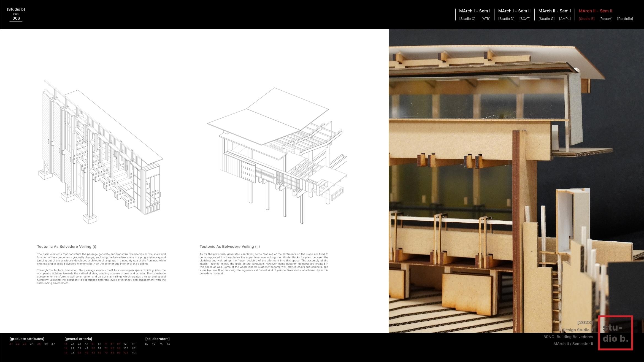Open the [ATR] link
644x362 pixels.
[x=486, y=19]
